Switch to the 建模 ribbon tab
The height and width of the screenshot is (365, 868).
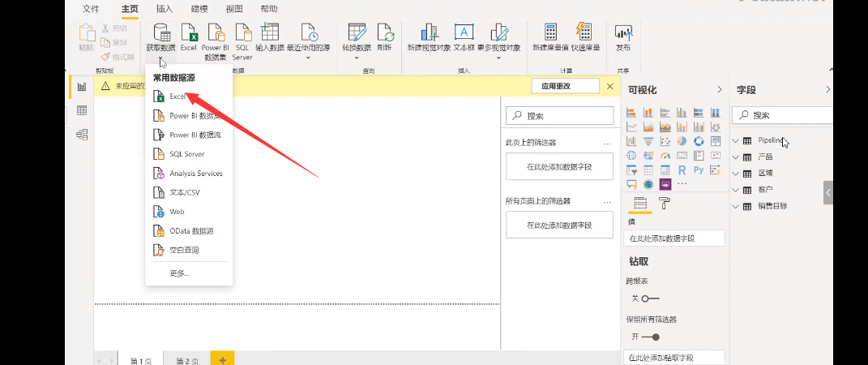pos(199,9)
